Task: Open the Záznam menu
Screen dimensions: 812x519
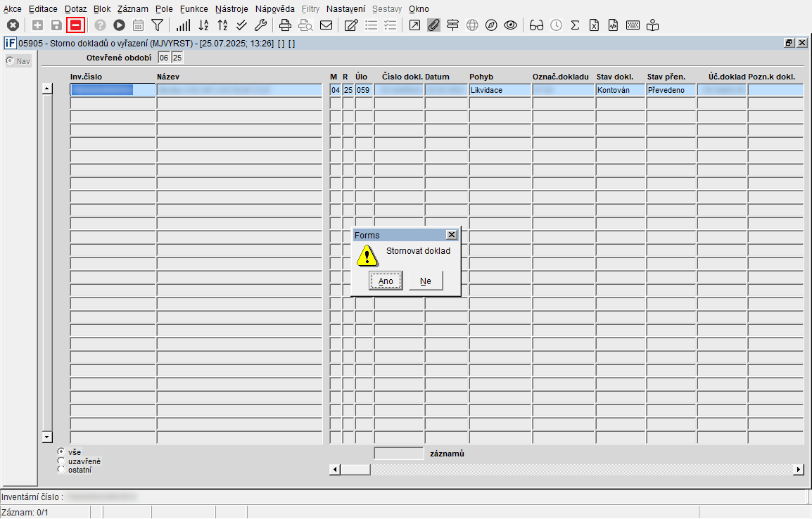Action: [x=132, y=9]
